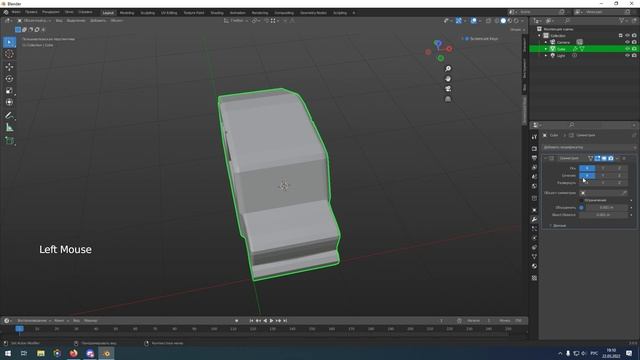Open the Object Constraints properties tab

tap(534, 247)
